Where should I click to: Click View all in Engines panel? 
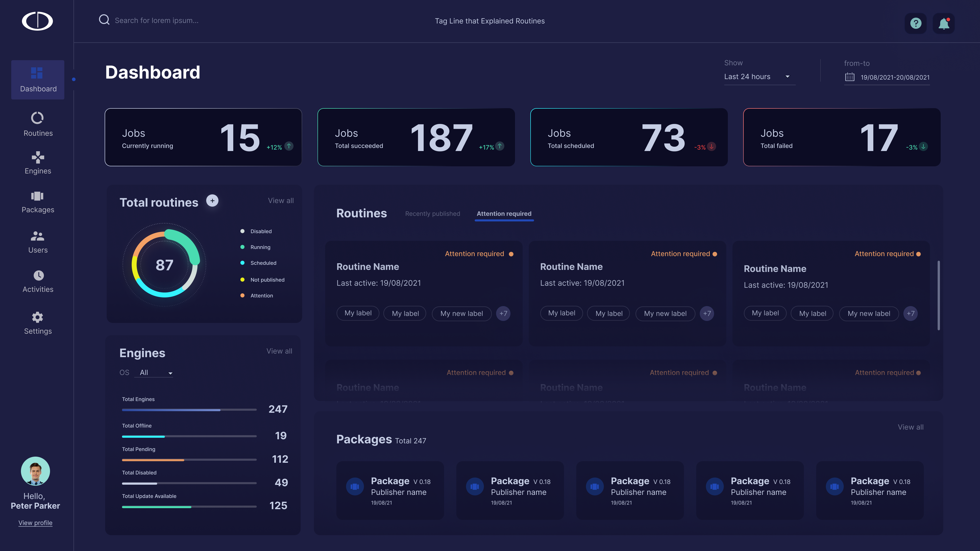click(x=279, y=351)
